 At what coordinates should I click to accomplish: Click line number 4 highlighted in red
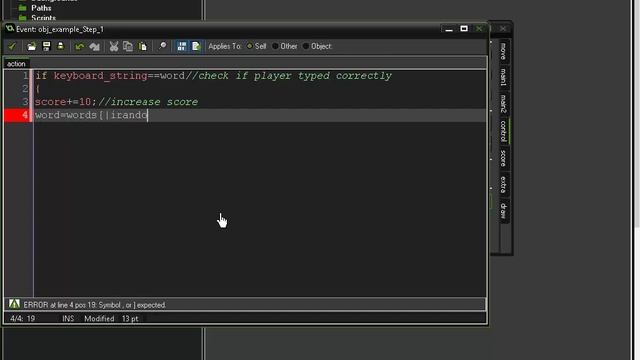coord(25,115)
